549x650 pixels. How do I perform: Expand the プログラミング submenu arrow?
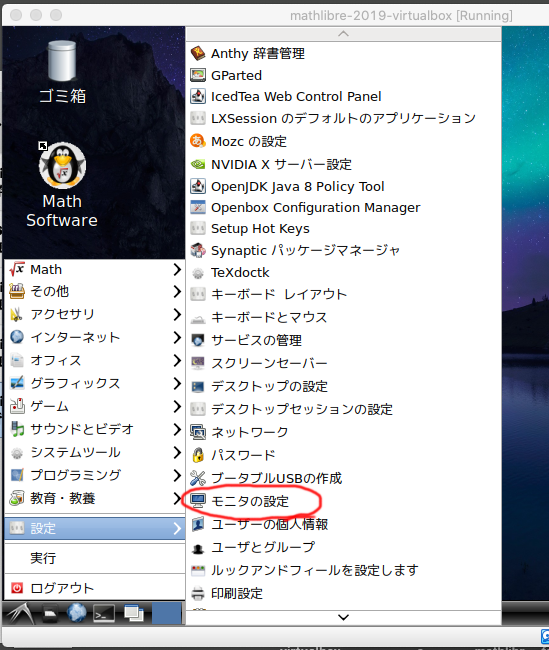177,475
